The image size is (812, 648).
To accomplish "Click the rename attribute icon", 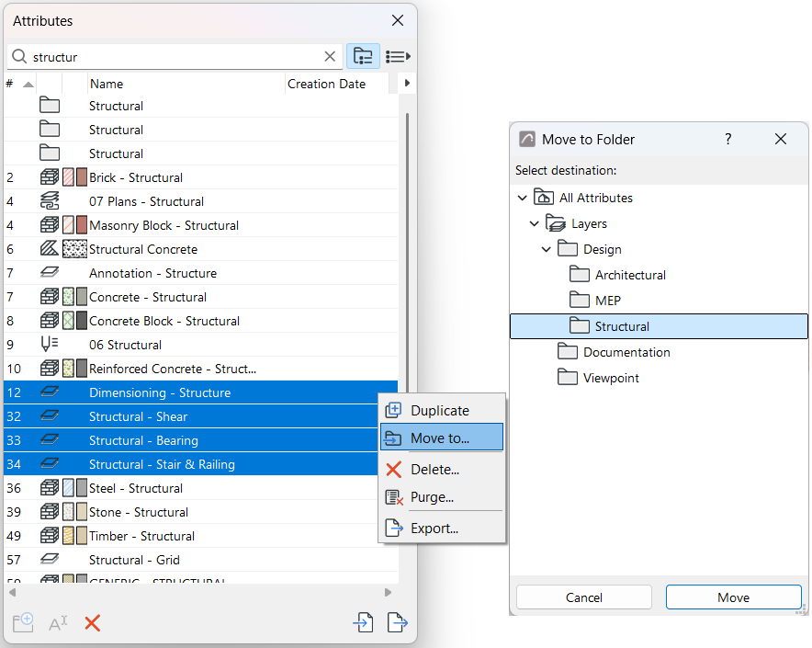I will [58, 622].
